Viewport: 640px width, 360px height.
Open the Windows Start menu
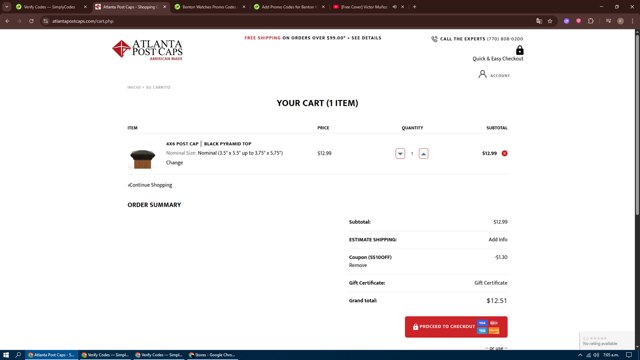6,355
